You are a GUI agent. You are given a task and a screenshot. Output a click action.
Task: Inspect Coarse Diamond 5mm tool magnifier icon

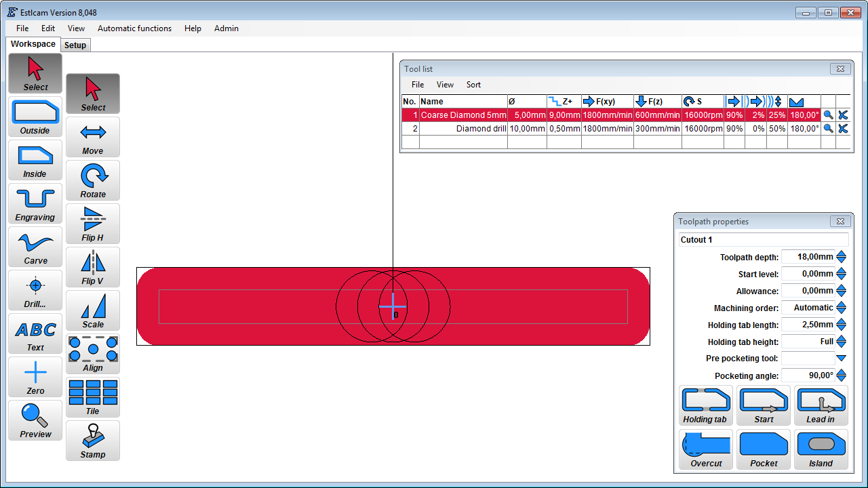(x=828, y=115)
